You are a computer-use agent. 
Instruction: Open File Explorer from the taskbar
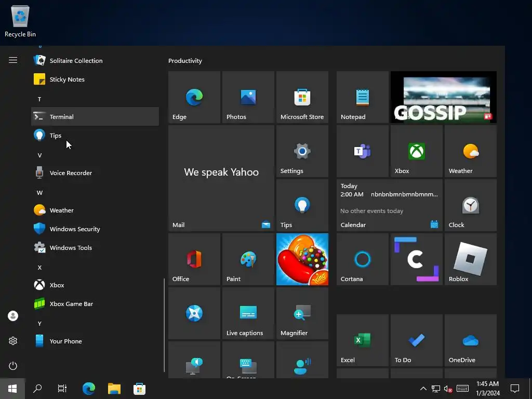[114, 389]
